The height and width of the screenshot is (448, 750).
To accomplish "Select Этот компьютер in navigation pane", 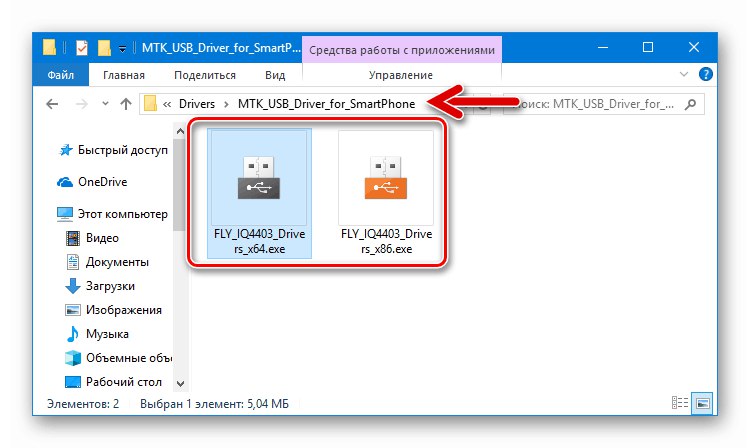I will 112,214.
